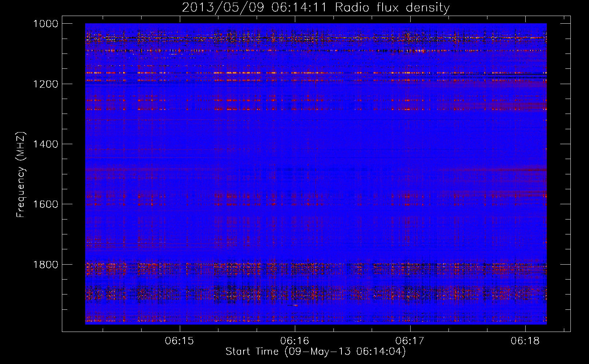Viewport: 589px width, 364px height.
Task: Click the plot title '2013/05/09 06:14:11 Radio flux density'
Action: 316,7
